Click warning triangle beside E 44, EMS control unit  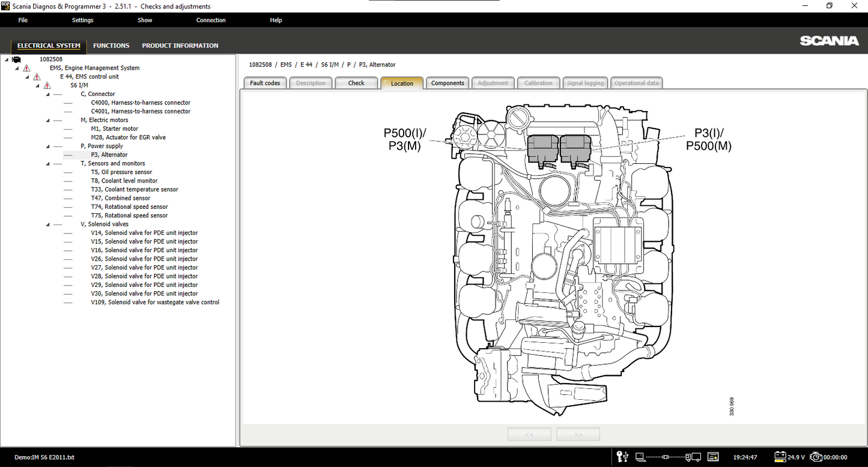pyautogui.click(x=37, y=77)
